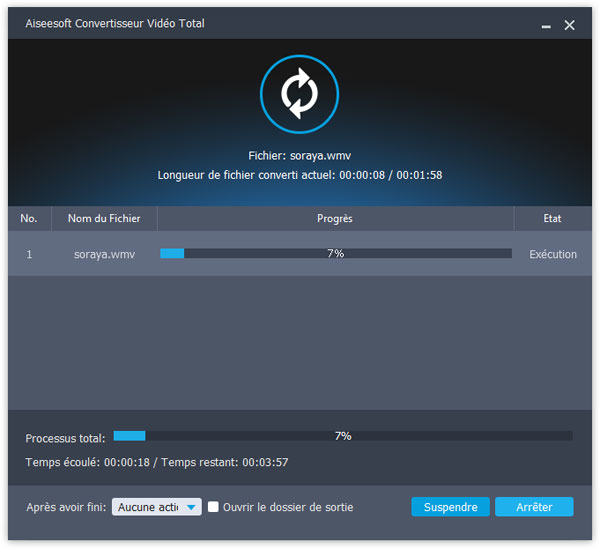
Task: Click the window title 'Aiseesoft Convertisseur Vidéo Total'
Action: point(118,24)
